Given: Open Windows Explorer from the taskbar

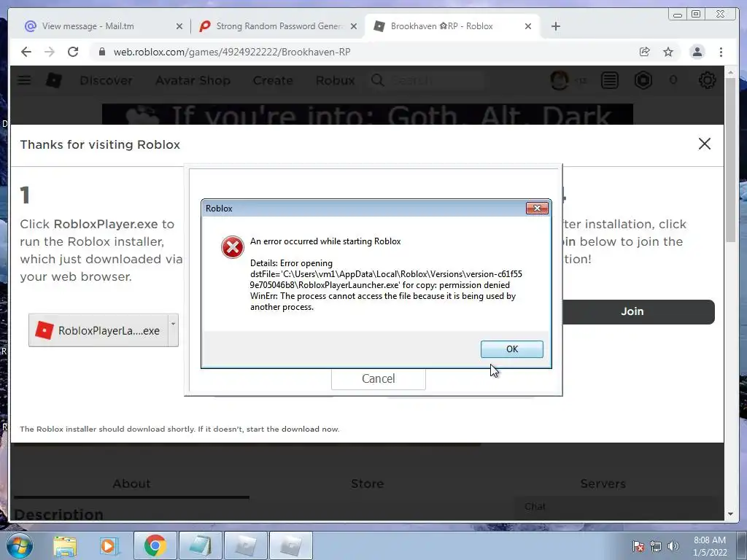Looking at the screenshot, I should 65,545.
